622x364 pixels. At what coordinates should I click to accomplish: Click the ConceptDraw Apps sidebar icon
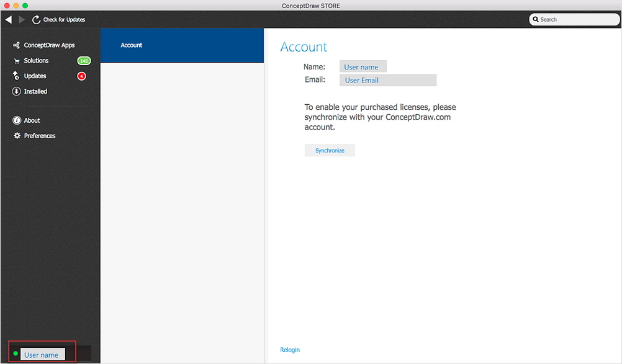tap(16, 45)
